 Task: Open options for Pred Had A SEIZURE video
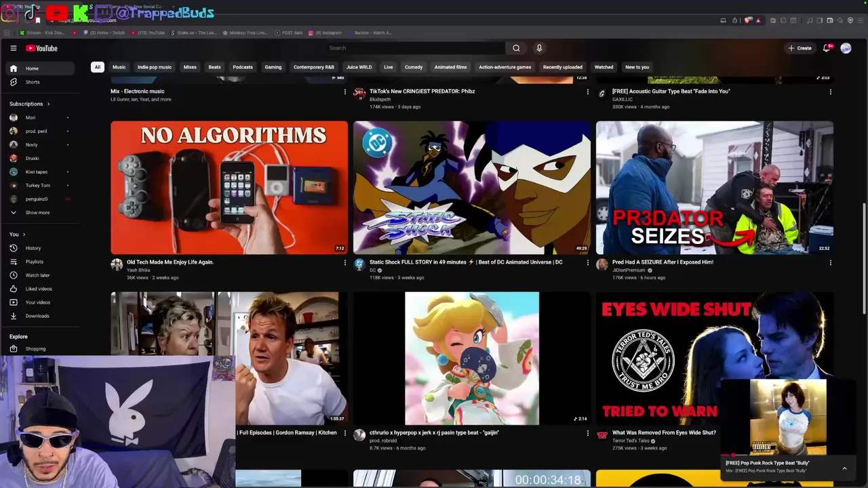(x=830, y=263)
